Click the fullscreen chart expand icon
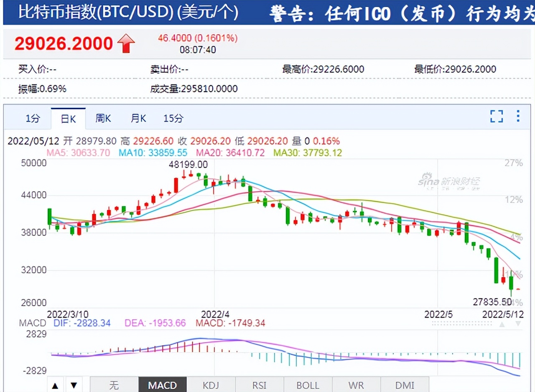Screen dimensions: 535x392 (x=497, y=117)
